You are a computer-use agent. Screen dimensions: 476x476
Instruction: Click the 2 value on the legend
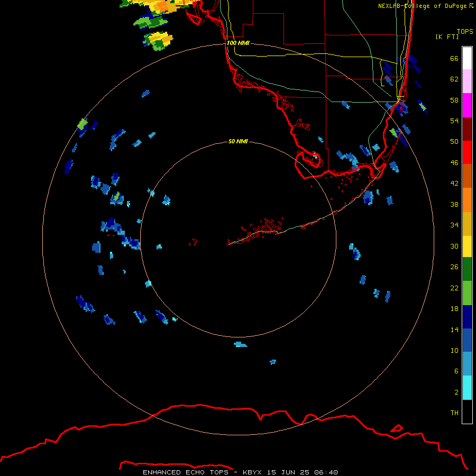456,392
